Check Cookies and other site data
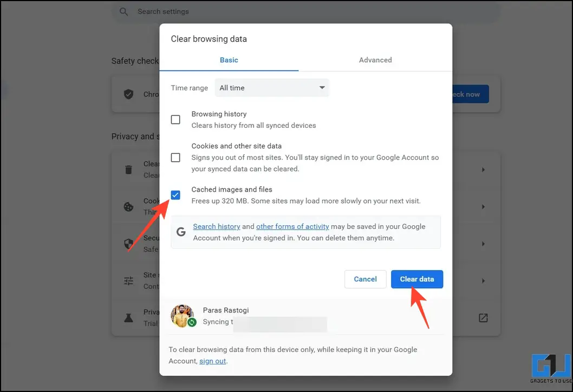The height and width of the screenshot is (392, 573). [175, 158]
